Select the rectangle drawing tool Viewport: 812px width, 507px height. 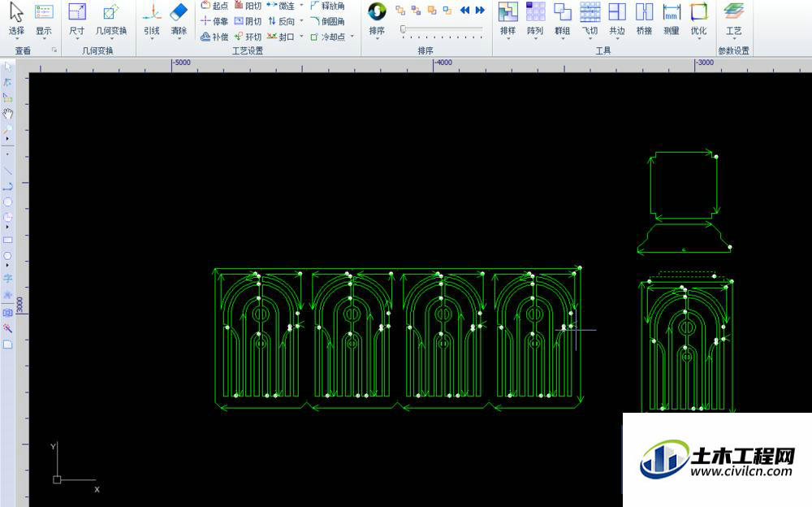(7, 240)
